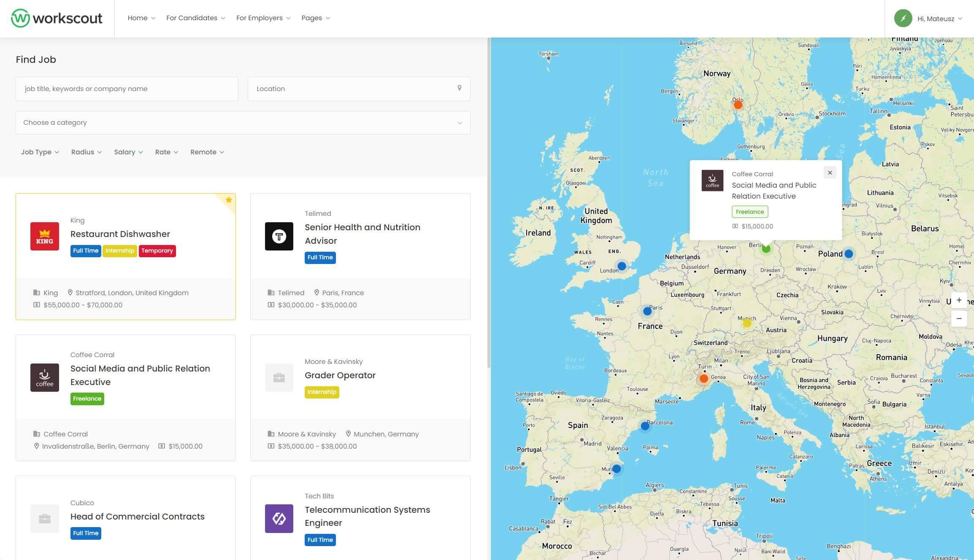Expand the Job Type filter
The height and width of the screenshot is (560, 974).
[x=40, y=152]
